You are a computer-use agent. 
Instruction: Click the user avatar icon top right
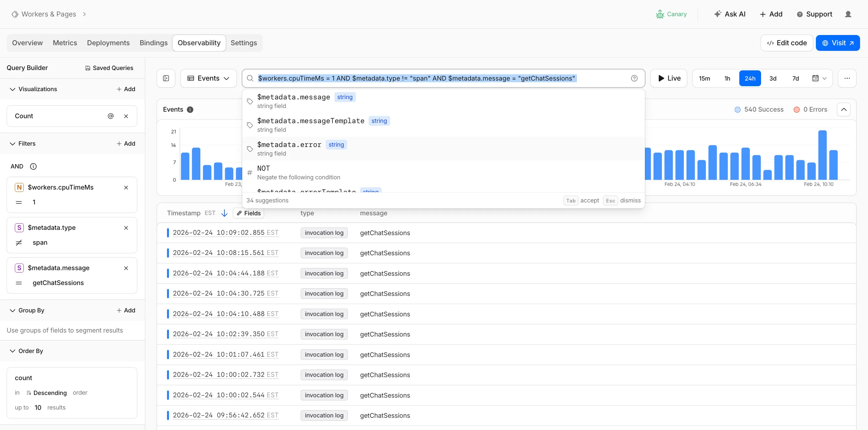[849, 14]
